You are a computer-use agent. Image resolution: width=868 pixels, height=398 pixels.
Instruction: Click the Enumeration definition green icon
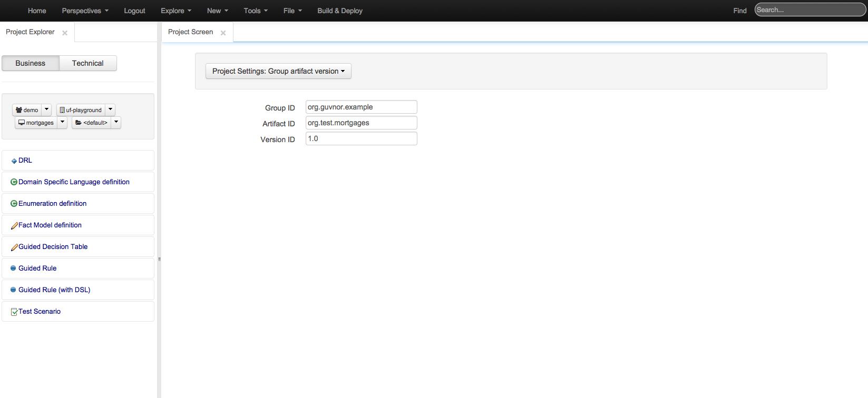[x=14, y=204]
